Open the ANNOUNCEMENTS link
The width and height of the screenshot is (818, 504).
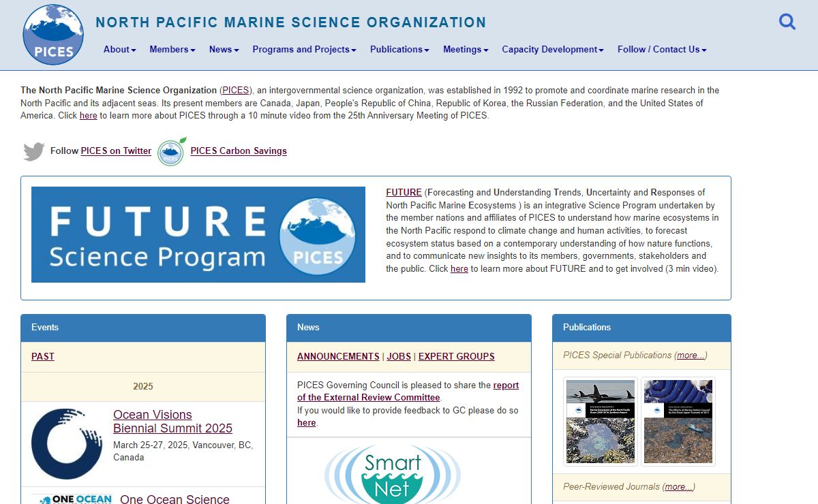(338, 356)
